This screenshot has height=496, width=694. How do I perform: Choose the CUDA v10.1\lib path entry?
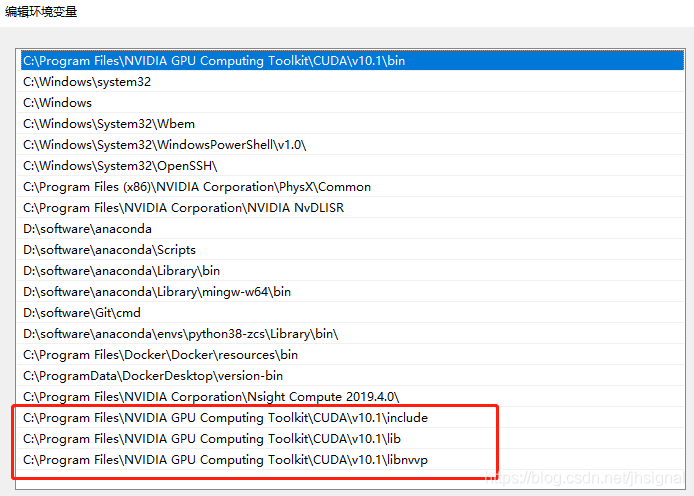tap(212, 439)
